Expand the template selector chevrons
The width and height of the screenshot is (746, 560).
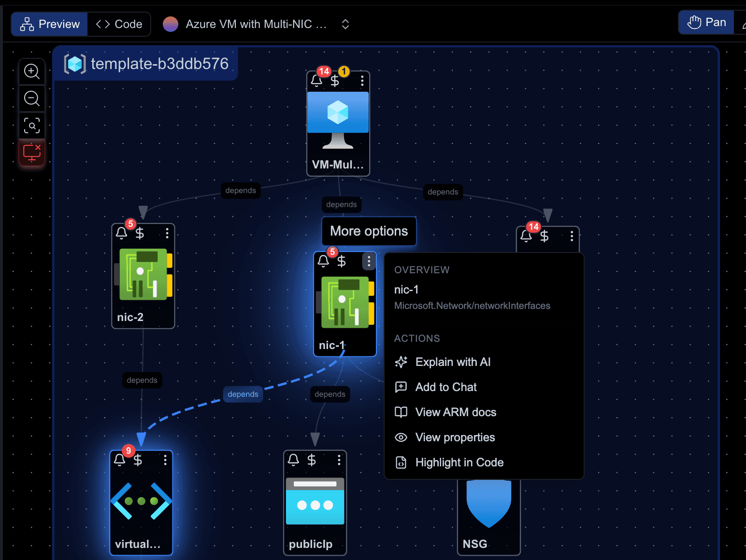coord(345,24)
